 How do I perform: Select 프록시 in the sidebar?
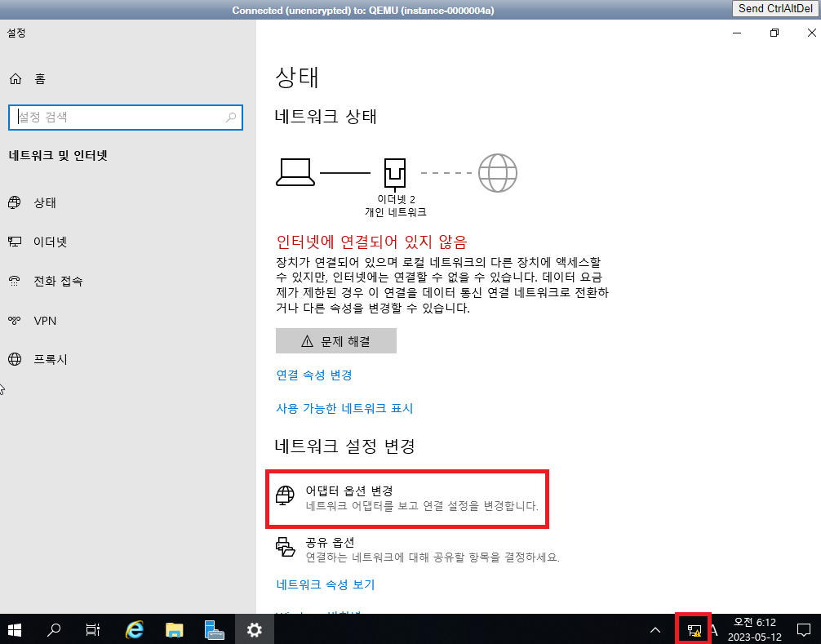click(51, 359)
